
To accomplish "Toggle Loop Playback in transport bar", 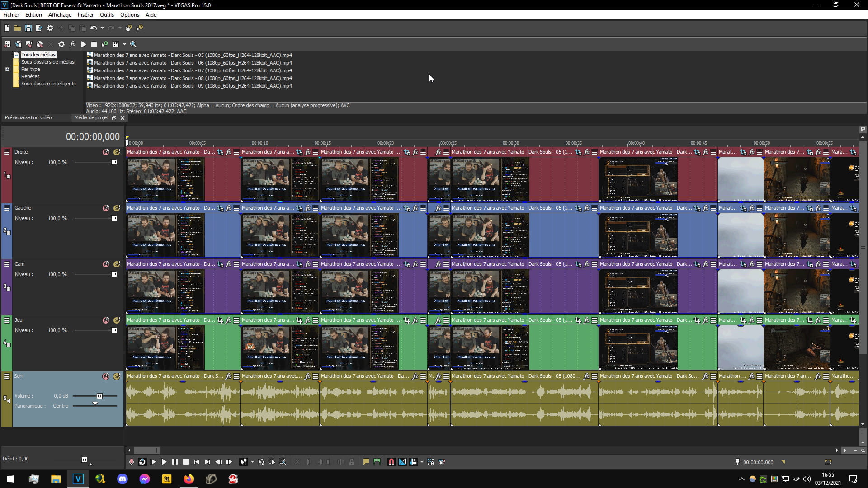I will coord(142,462).
